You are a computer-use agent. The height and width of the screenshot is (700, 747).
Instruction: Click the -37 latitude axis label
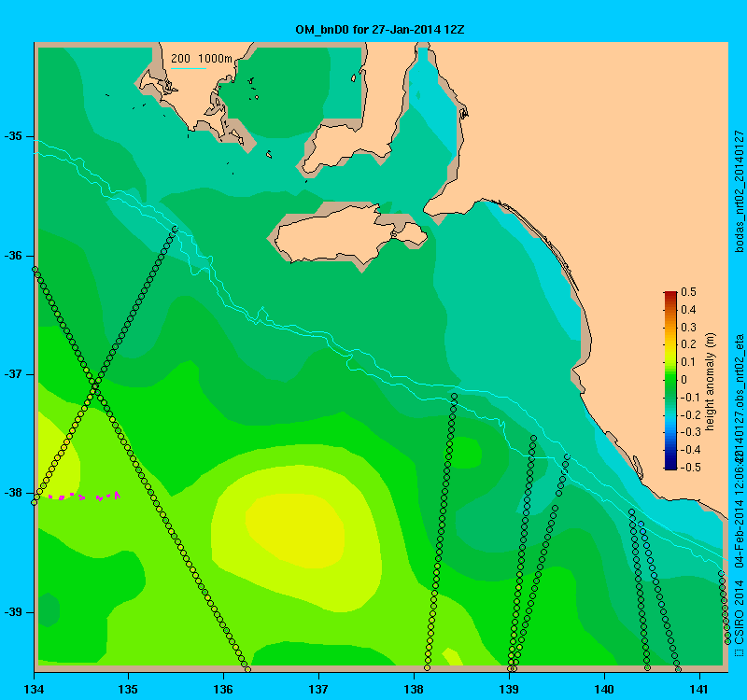pos(13,374)
